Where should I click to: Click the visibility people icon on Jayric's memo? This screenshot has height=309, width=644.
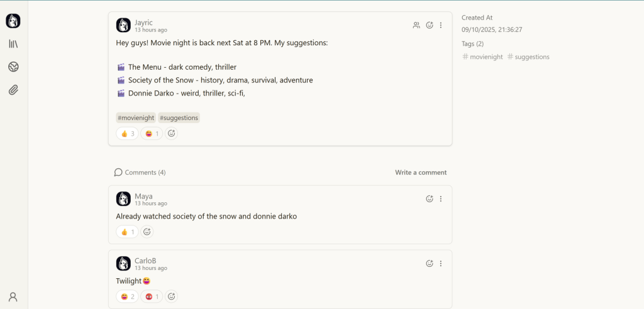[416, 25]
